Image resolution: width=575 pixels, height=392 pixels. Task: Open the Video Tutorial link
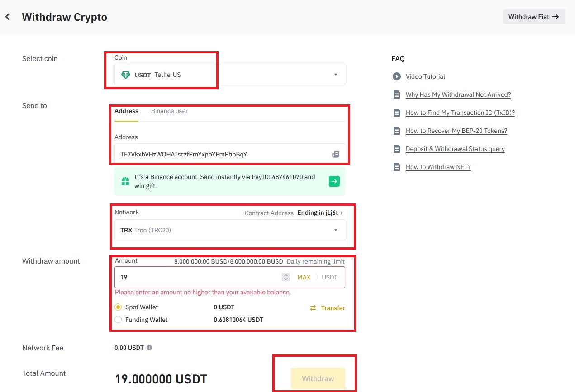(425, 76)
